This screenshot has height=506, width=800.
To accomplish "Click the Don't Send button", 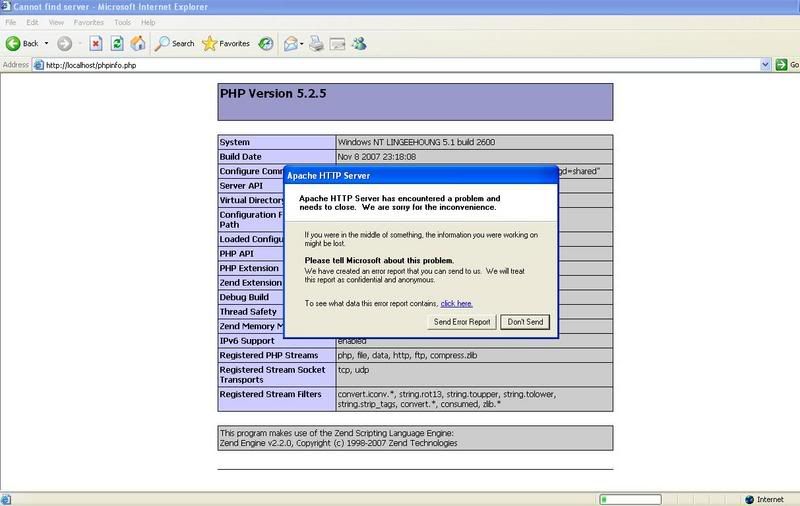I will click(525, 322).
